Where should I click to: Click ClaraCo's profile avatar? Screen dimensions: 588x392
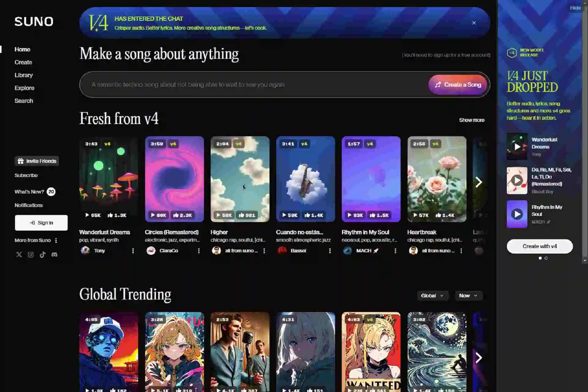point(151,251)
